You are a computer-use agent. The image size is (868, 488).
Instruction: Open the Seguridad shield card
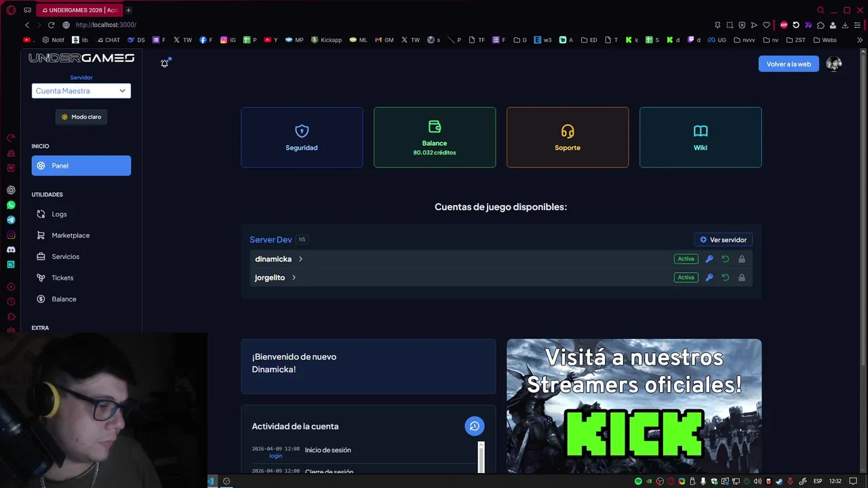[302, 137]
